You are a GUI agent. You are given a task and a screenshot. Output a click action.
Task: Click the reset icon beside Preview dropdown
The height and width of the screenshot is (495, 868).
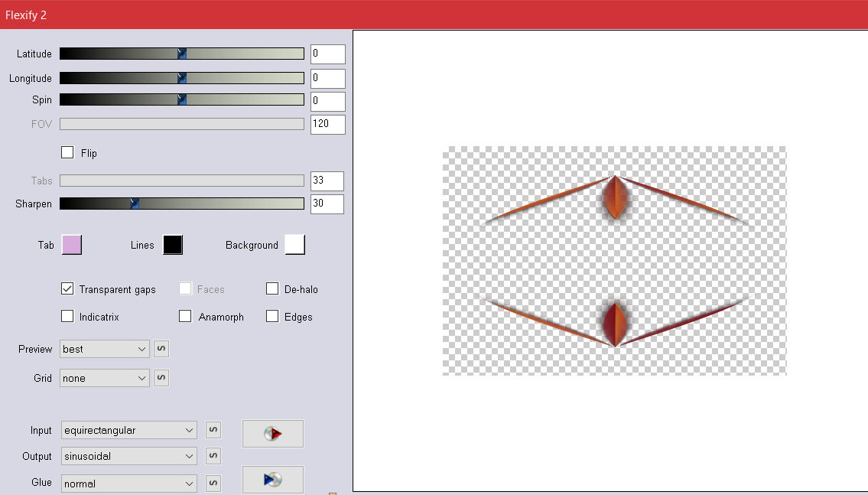click(161, 349)
